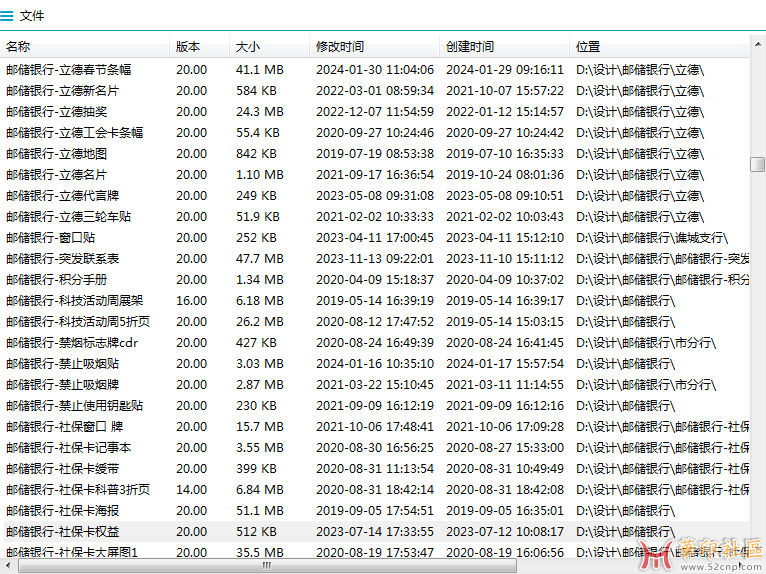This screenshot has height=574, width=766.
Task: Select file 邮储银行-社保卡海报
Action: point(63,511)
